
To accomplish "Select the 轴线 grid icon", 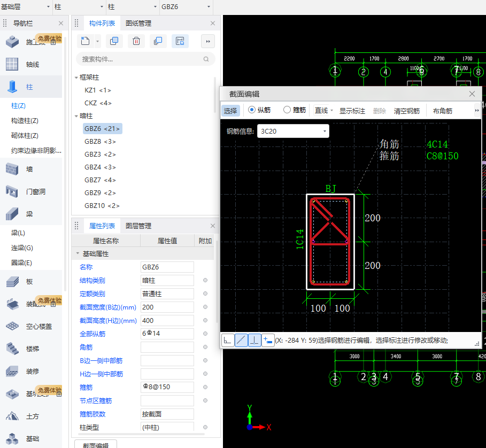I will coord(12,64).
